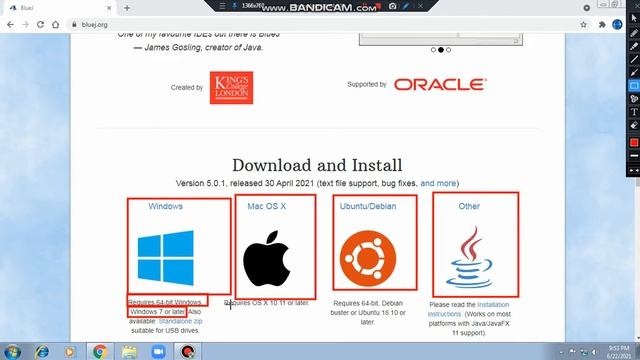Viewport: 640px width, 360px height.
Task: Select the first carousel dot
Action: (x=433, y=50)
